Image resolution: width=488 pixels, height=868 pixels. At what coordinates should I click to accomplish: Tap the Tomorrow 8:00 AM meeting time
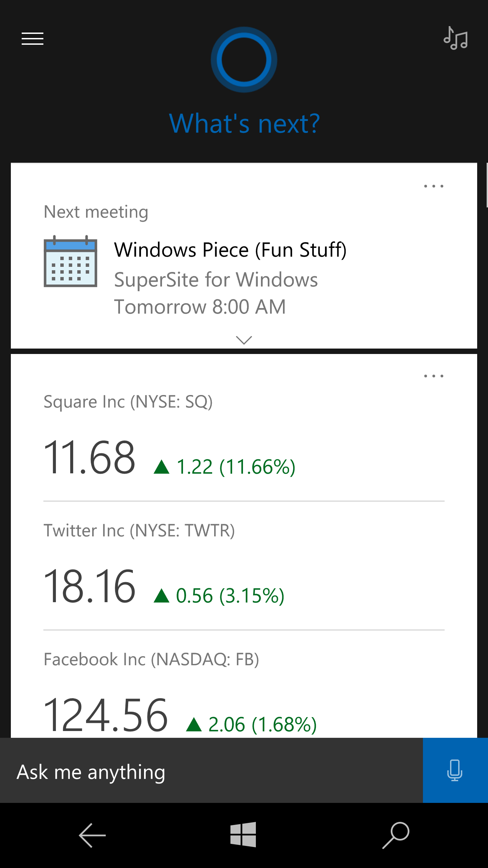(200, 307)
